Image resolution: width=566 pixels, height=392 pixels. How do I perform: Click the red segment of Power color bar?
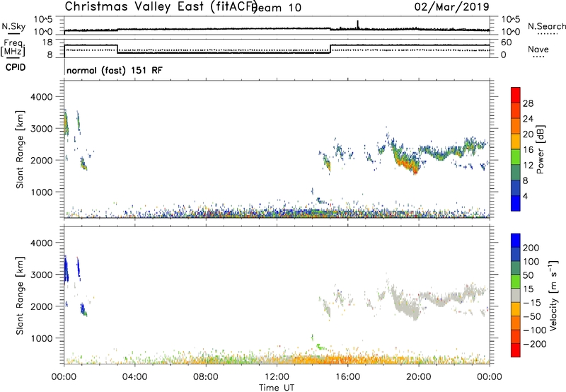[516, 95]
